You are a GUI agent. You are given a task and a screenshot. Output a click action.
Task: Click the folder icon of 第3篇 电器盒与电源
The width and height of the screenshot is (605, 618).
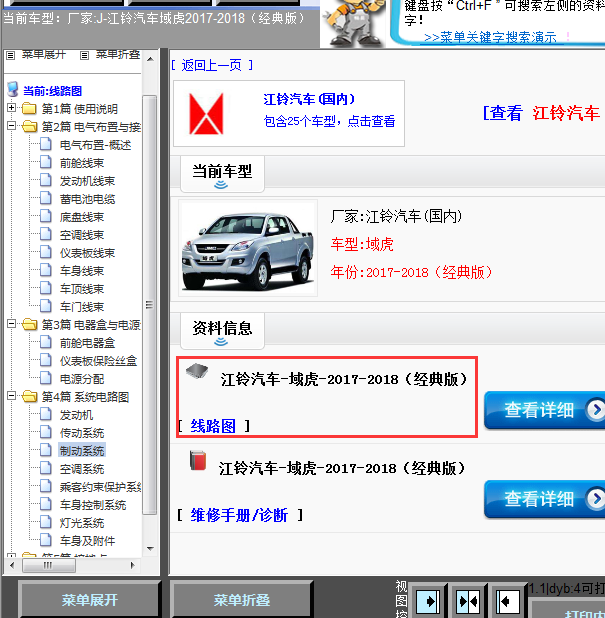click(29, 324)
